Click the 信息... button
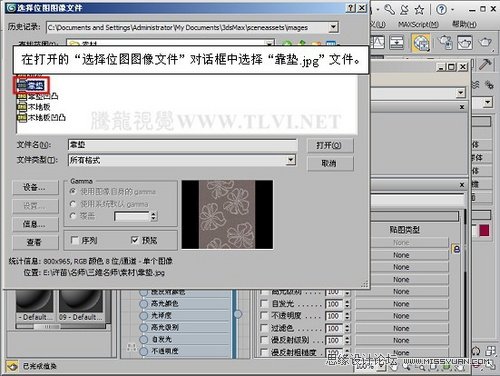Screen dimensions: 500x376 35,224
